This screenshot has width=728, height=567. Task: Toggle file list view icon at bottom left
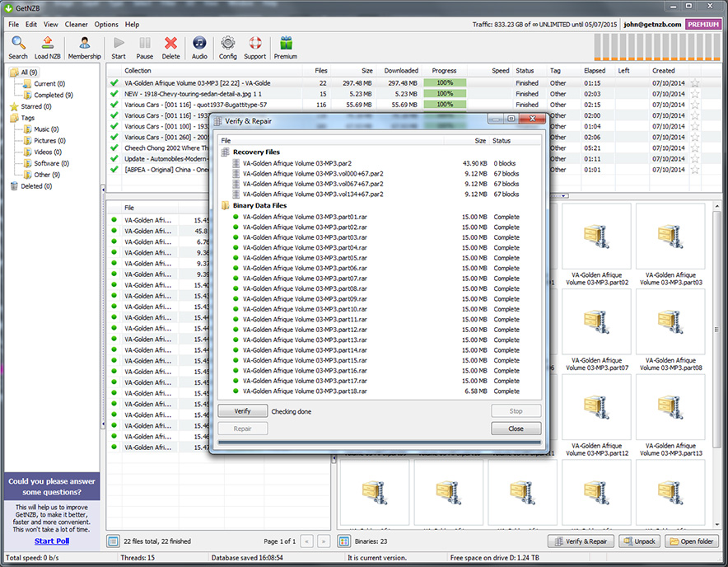(x=113, y=541)
